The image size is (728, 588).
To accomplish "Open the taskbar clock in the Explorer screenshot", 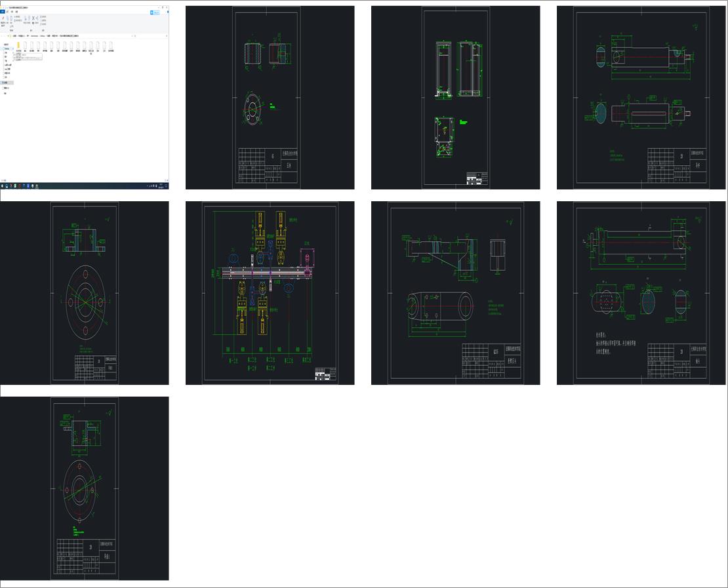I will point(161,186).
